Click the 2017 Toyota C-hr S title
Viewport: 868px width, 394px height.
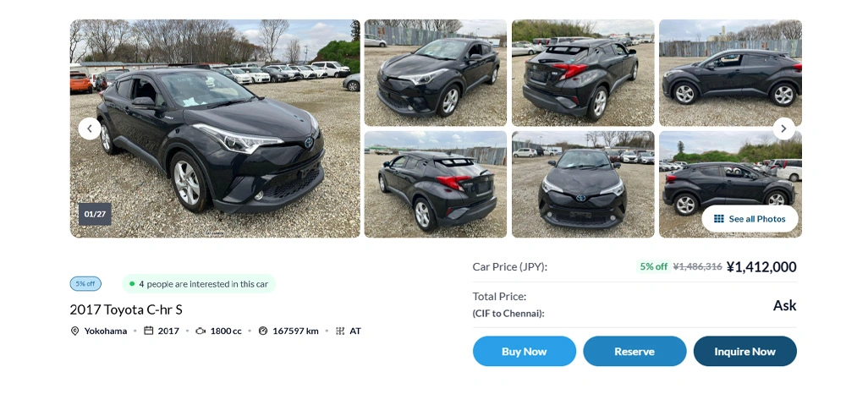click(x=126, y=309)
